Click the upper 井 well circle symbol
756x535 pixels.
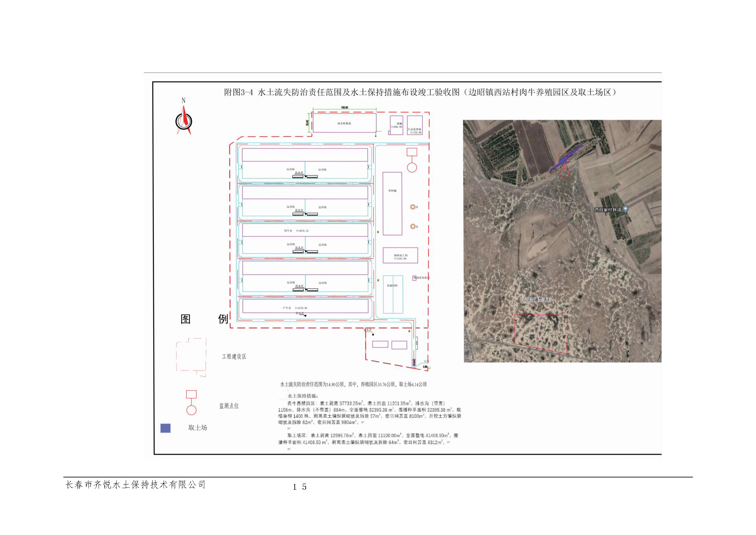[x=412, y=207]
